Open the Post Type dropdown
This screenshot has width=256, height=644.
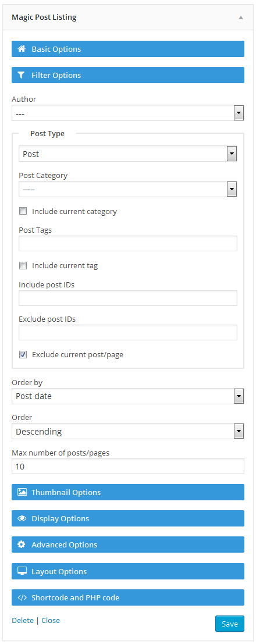(128, 154)
